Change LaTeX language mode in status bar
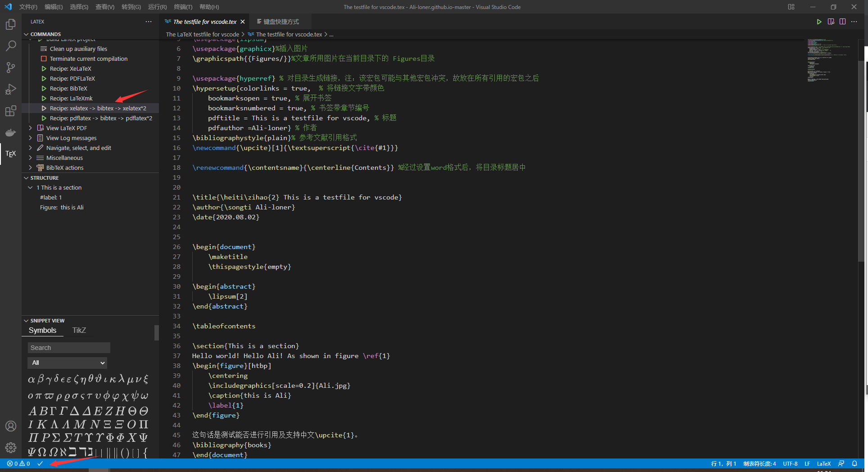Image resolution: width=868 pixels, height=472 pixels. (824, 463)
